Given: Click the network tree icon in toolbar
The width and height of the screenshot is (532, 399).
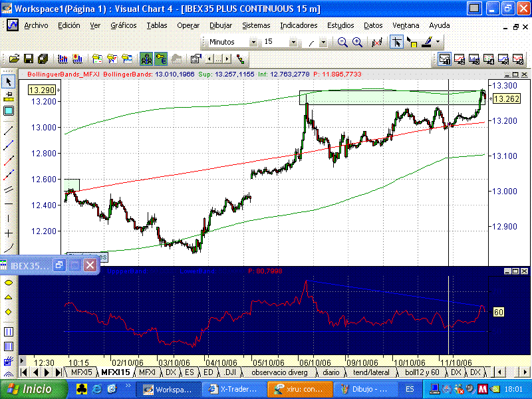Looking at the screenshot, I should (x=241, y=59).
